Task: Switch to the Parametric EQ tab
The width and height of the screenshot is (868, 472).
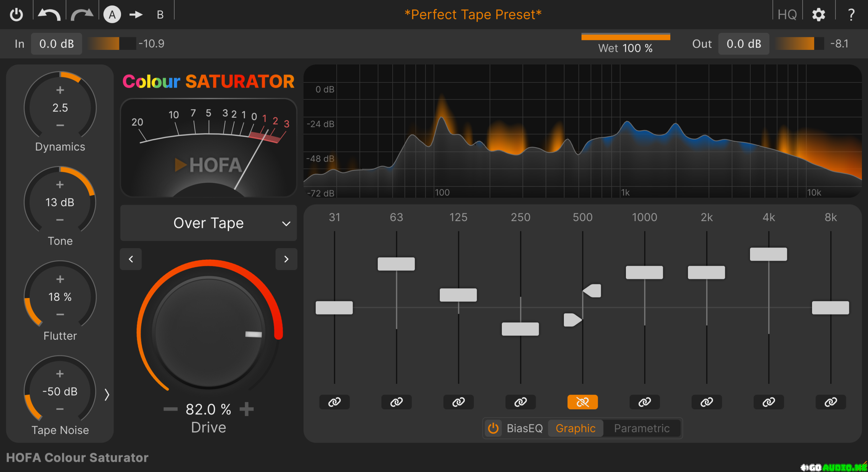Action: 642,428
